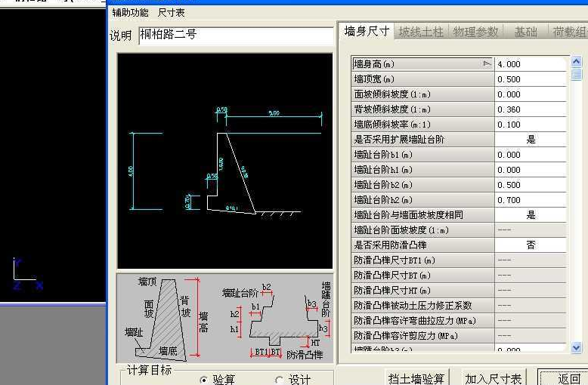Switch to the 物理参数 tab

(475, 32)
